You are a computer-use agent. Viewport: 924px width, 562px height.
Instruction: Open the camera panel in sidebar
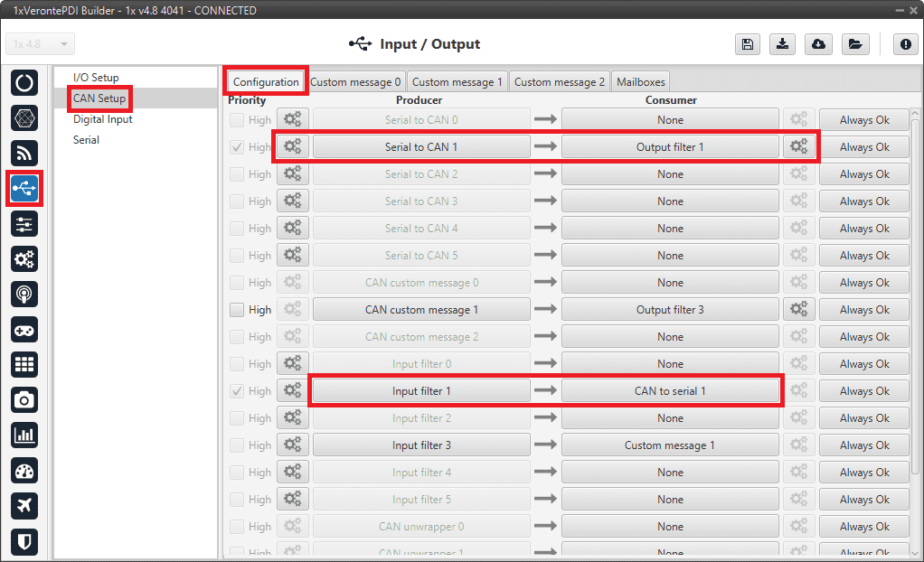(x=24, y=399)
